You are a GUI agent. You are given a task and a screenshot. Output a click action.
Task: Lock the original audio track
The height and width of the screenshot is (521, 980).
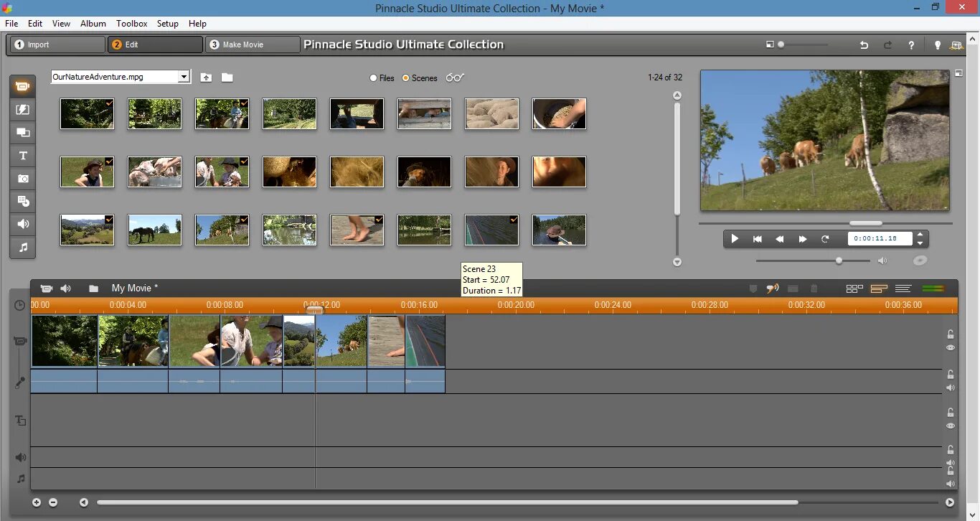[950, 375]
